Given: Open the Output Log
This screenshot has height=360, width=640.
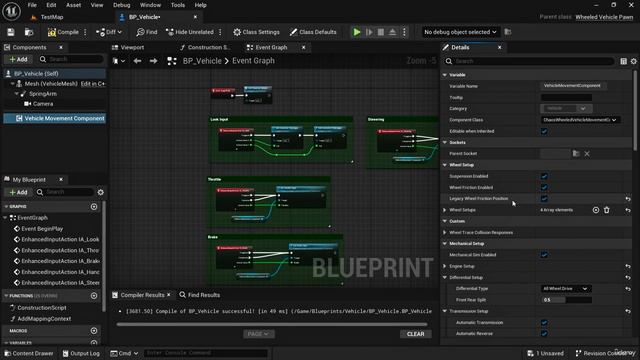Looking at the screenshot, I should (81, 353).
